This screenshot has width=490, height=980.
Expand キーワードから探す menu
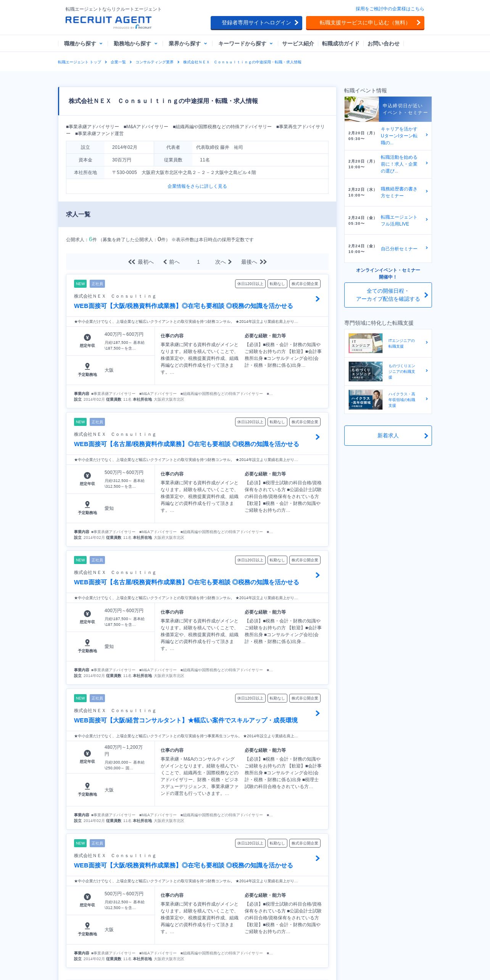[245, 44]
